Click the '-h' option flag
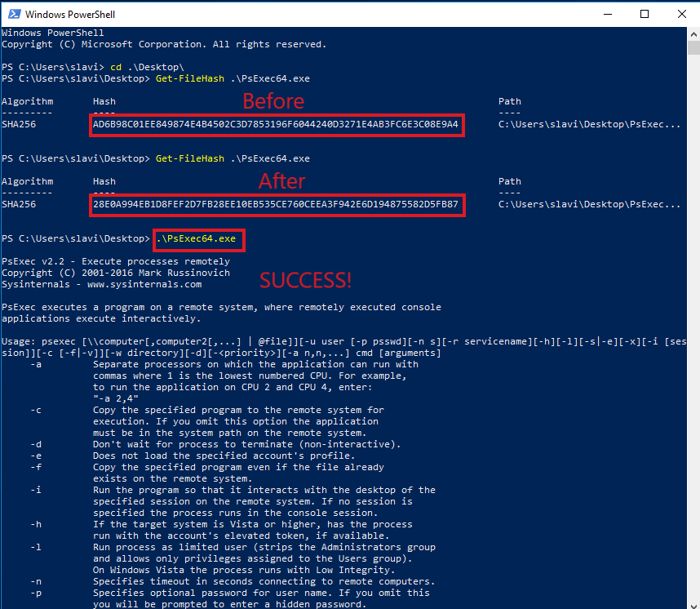 tap(36, 524)
